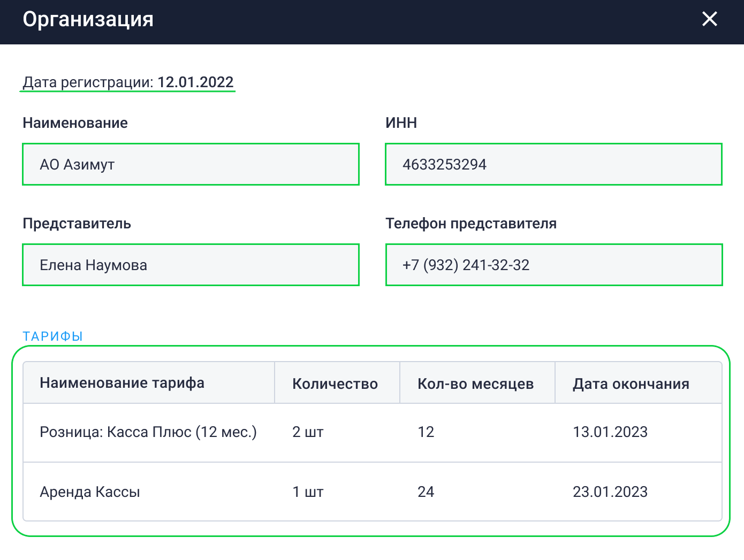Select the Розница: Касса Плюс tariff row
This screenshot has height=560, width=744.
point(148,432)
